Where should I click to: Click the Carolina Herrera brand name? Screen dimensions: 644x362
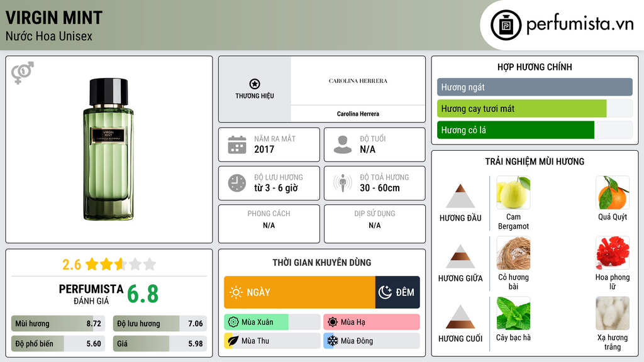point(358,114)
